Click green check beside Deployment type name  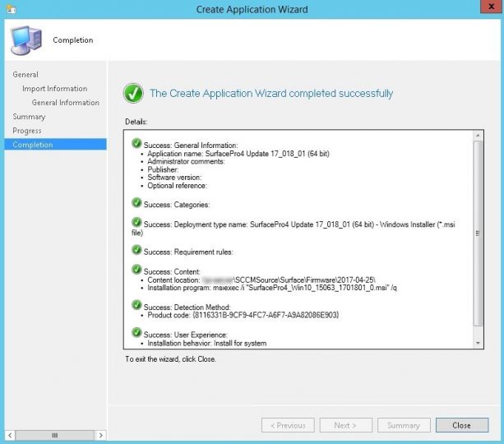136,222
